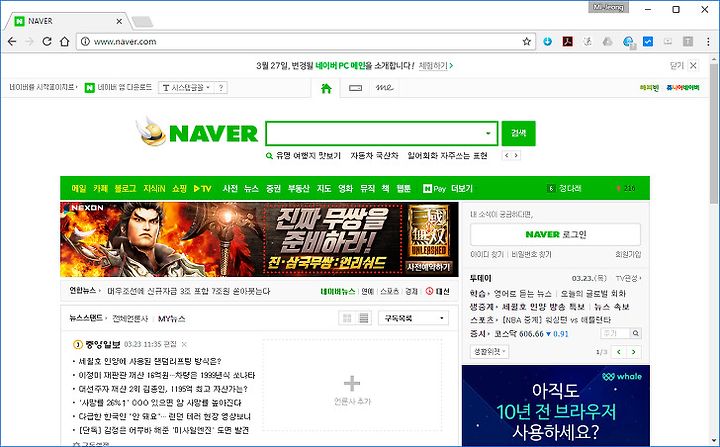The height and width of the screenshot is (447, 720).
Task: Add a press with the plus icon
Action: 352,383
